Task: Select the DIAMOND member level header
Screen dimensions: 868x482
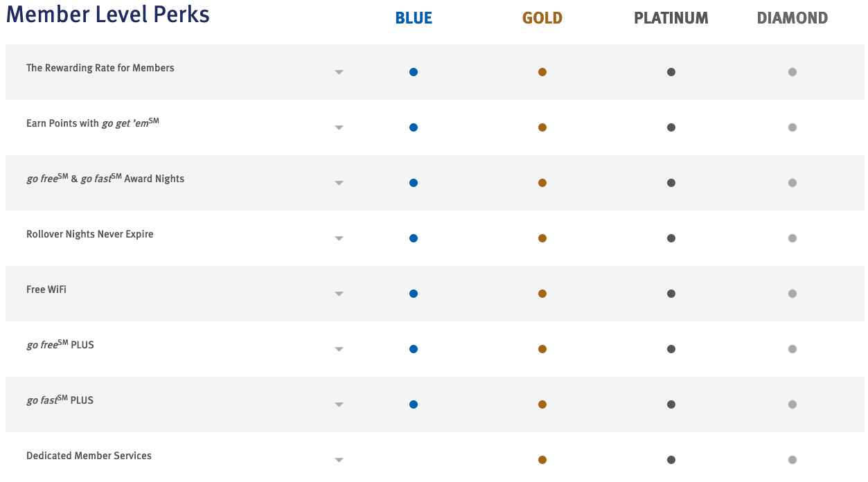Action: 792,18
